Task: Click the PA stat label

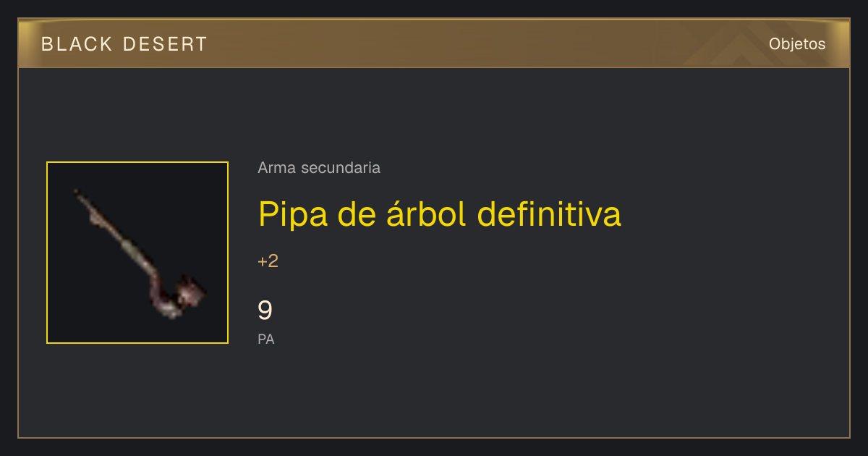Action: click(266, 339)
